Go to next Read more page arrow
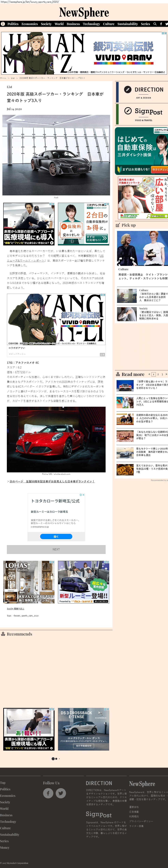 (x=166, y=374)
